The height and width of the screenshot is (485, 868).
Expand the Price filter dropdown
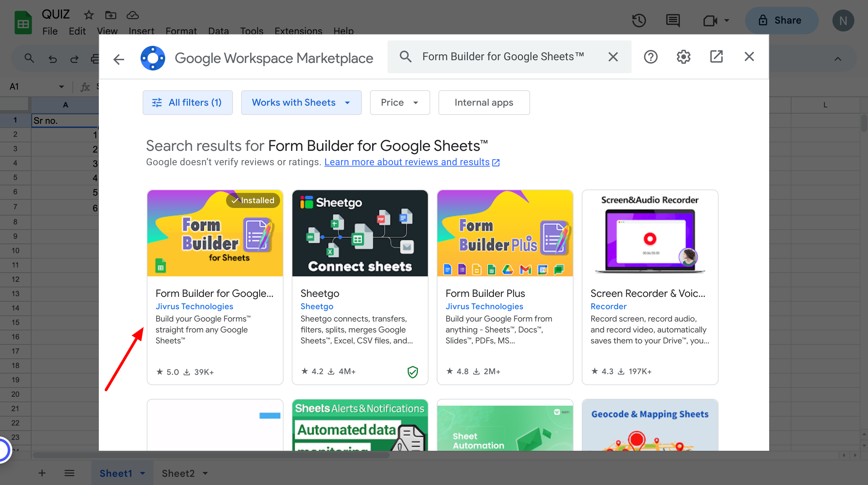pyautogui.click(x=399, y=103)
